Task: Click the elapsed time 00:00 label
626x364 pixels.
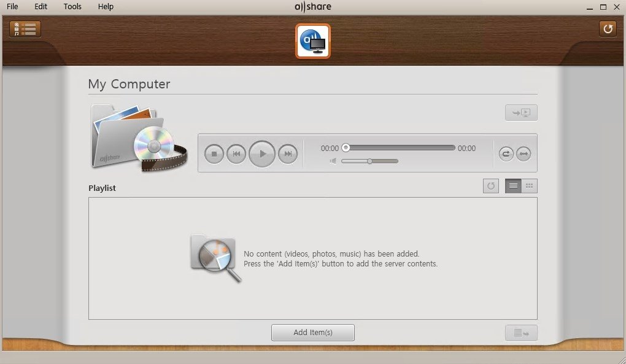Action: point(330,148)
